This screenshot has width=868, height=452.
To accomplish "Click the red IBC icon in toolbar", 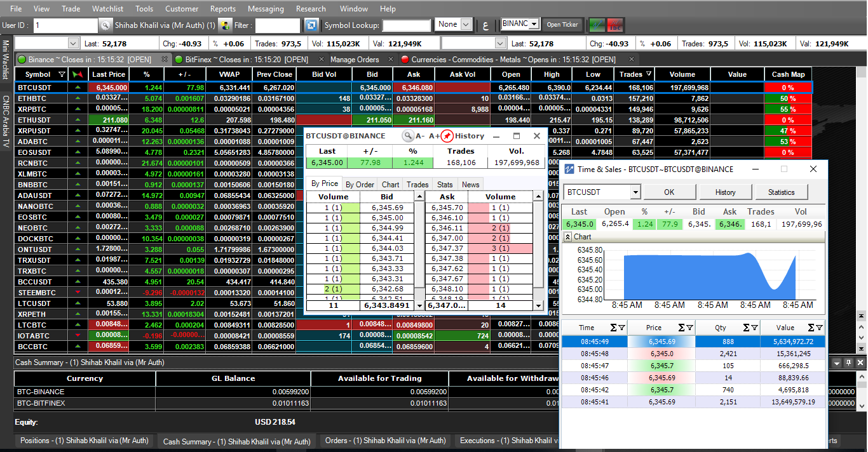I will click(615, 25).
